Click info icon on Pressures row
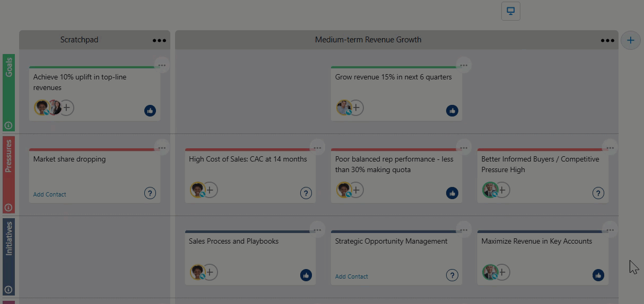The width and height of the screenshot is (644, 304). point(8,208)
